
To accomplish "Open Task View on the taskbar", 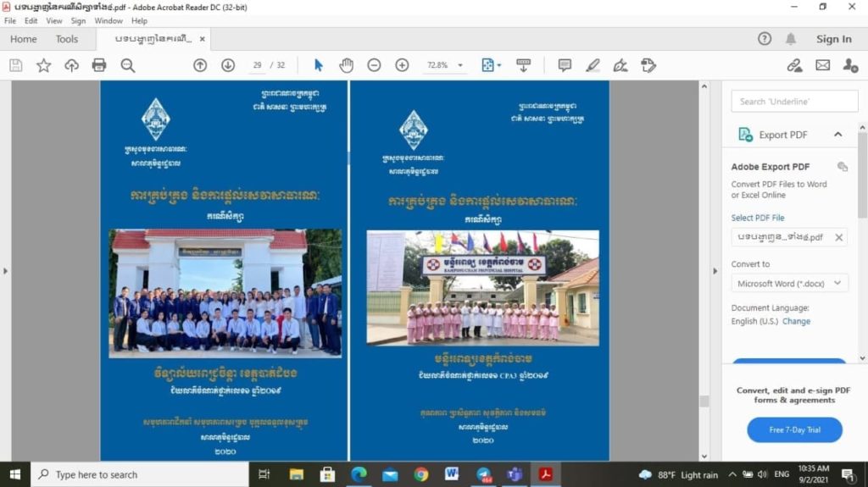I will point(264,474).
